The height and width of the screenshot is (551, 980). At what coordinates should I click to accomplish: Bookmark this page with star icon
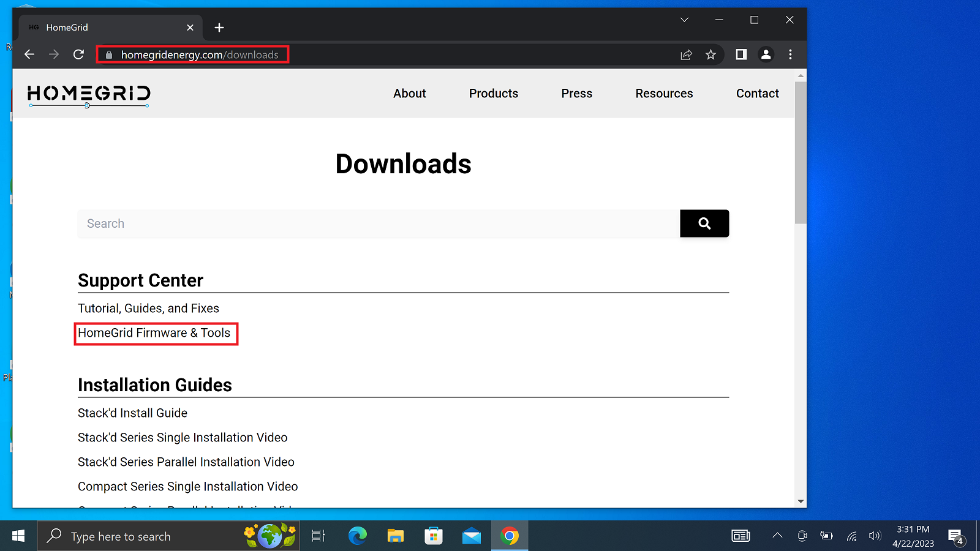pos(710,54)
